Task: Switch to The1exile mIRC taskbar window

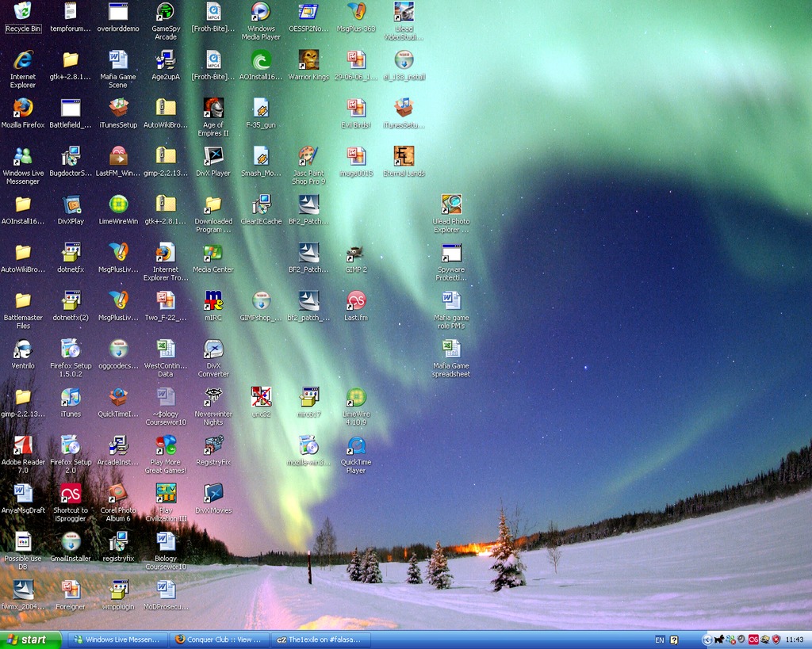Action: pyautogui.click(x=318, y=639)
